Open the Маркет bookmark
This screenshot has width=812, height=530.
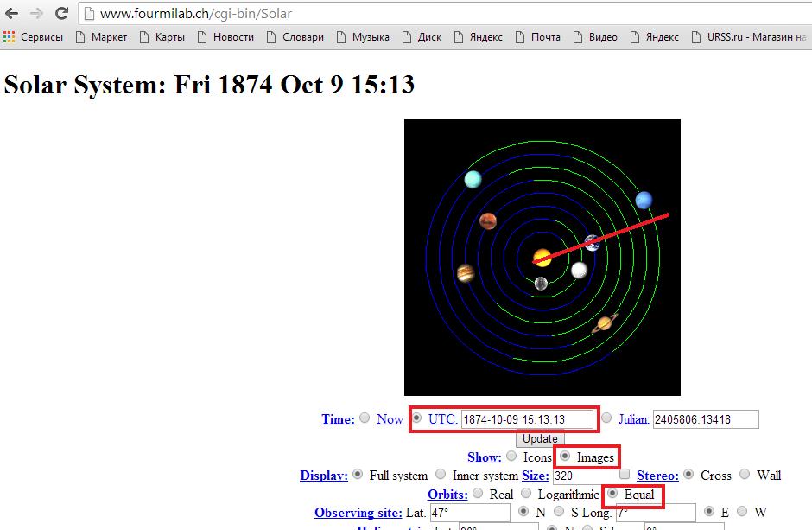click(101, 37)
